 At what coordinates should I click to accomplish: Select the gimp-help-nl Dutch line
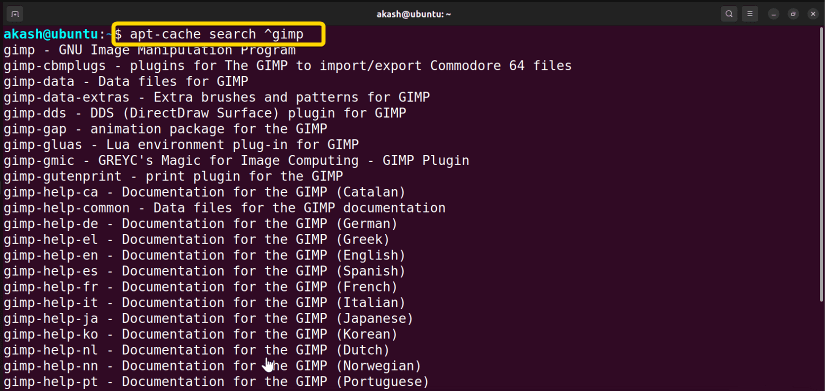point(197,350)
